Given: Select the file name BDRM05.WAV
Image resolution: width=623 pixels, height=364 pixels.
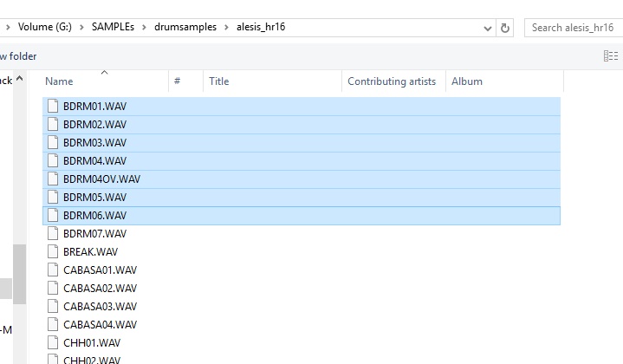Looking at the screenshot, I should (95, 198).
